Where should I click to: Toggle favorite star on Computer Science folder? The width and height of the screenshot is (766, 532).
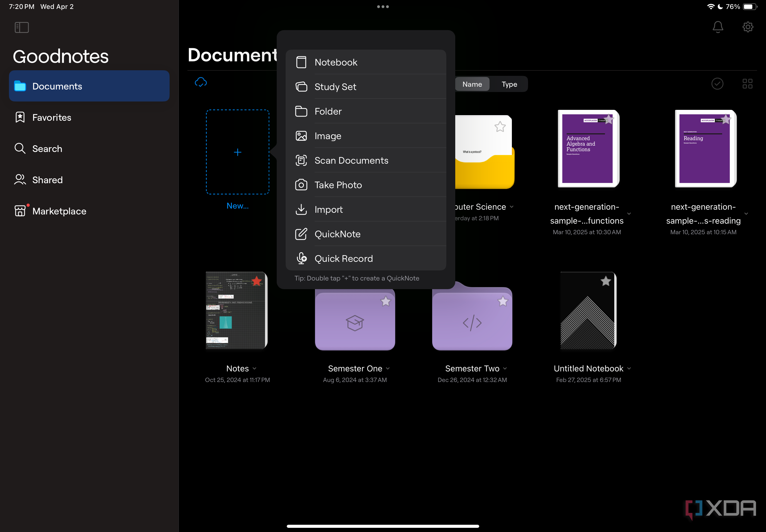[500, 127]
